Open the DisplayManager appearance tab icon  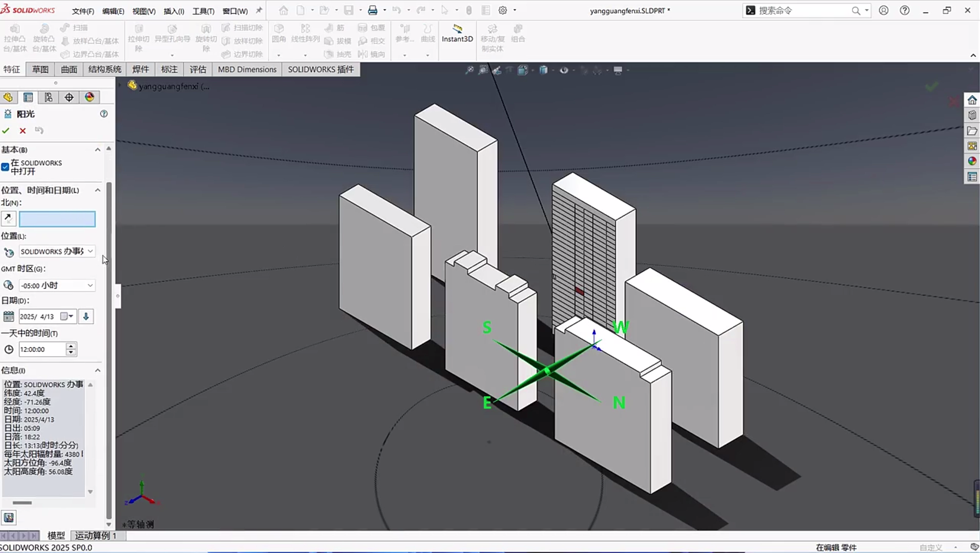(90, 97)
